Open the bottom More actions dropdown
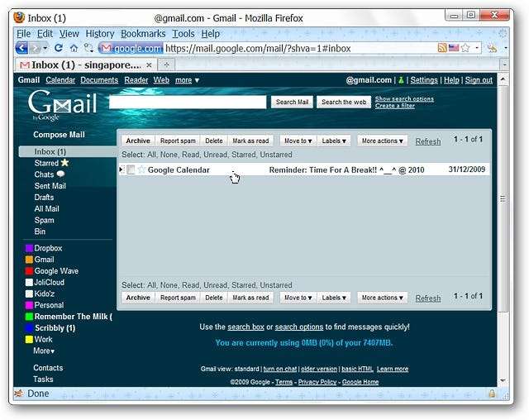 [x=382, y=298]
